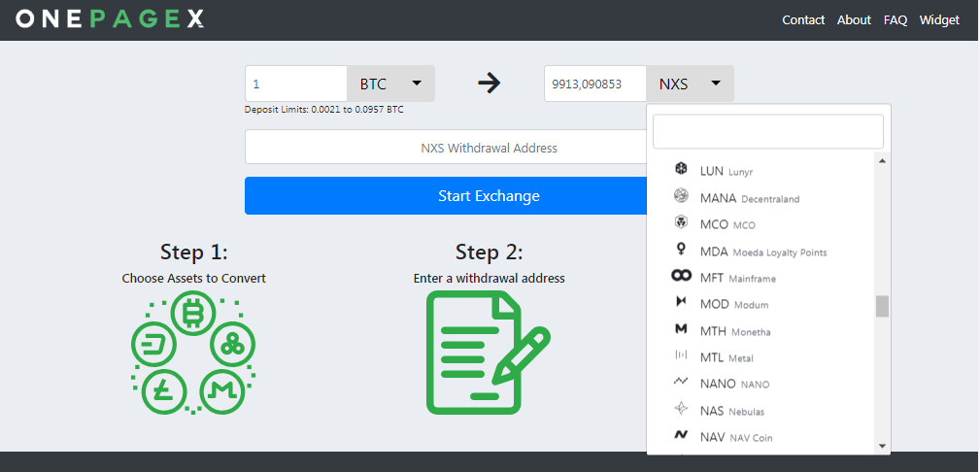The height and width of the screenshot is (472, 980).
Task: Click the MDA Moeda Loyalty Points icon
Action: click(x=681, y=250)
